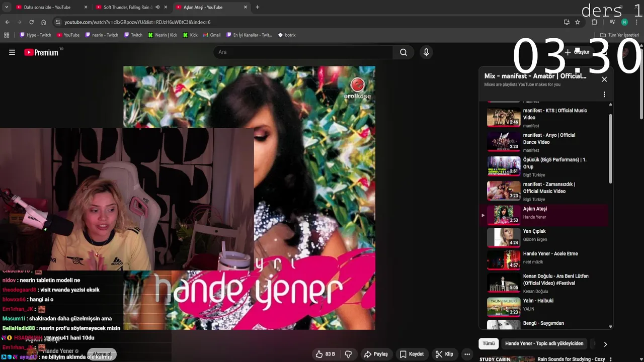Open the media controls icon in Chrome toolbar
This screenshot has height=362, width=644.
612,22
